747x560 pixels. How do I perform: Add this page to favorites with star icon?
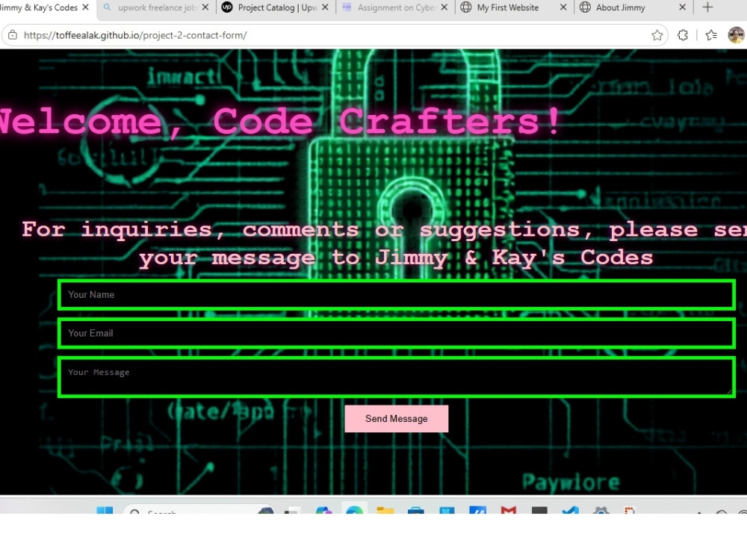(x=657, y=35)
